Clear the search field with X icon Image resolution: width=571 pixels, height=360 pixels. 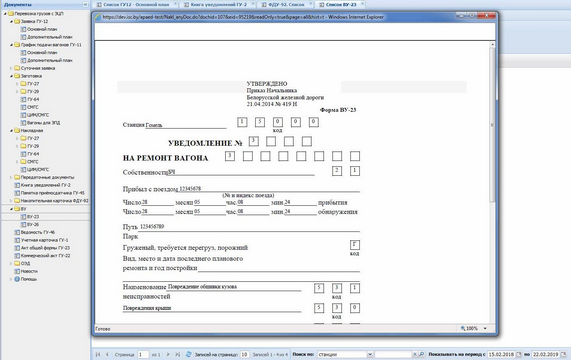415,354
